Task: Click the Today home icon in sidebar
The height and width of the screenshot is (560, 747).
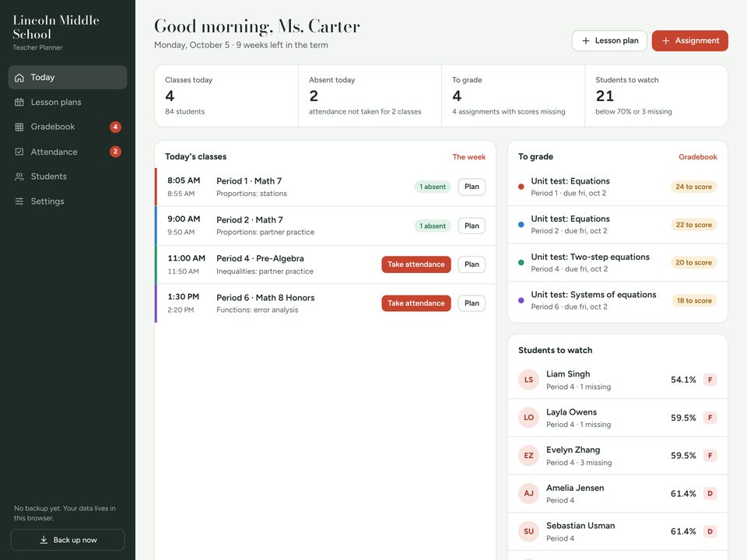Action: 19,78
